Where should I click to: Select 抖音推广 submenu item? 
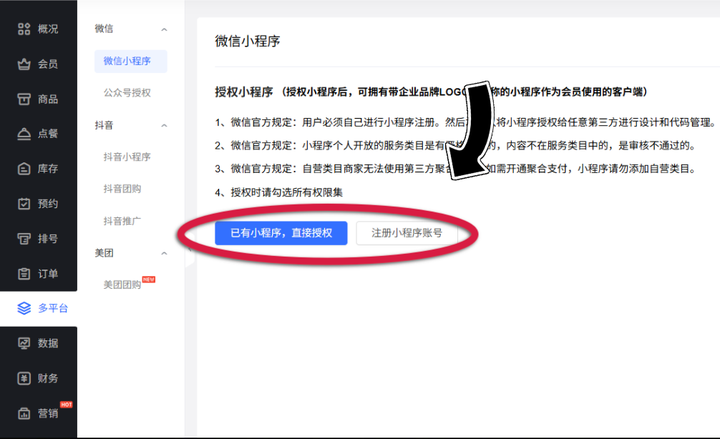coord(122,221)
